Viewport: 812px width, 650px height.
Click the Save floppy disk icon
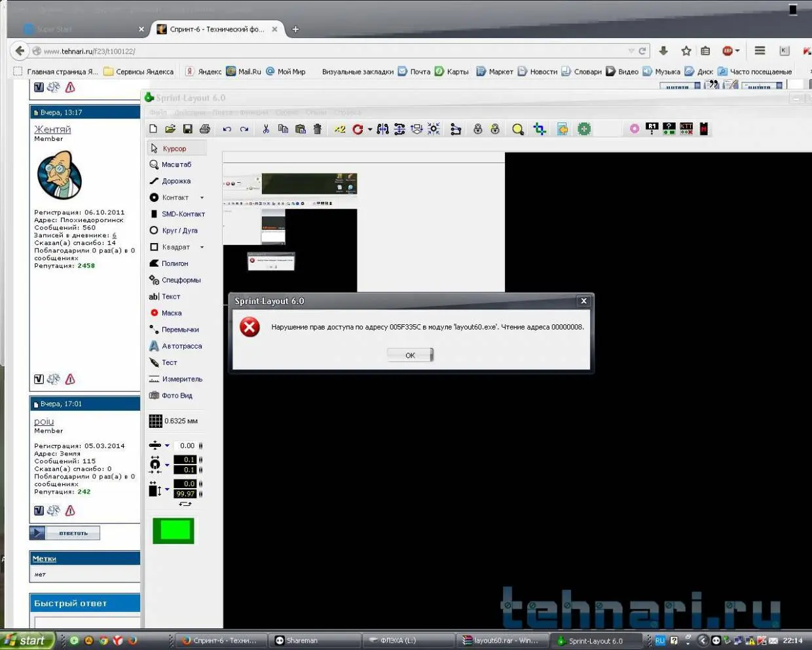[x=187, y=129]
